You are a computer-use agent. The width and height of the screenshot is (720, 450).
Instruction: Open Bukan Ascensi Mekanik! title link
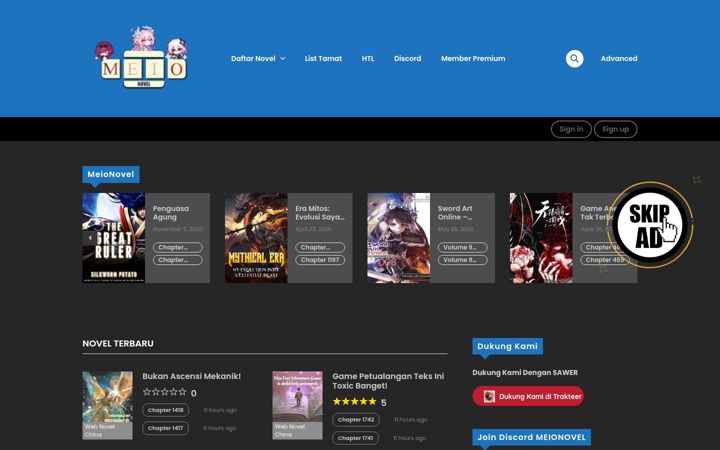[191, 376]
